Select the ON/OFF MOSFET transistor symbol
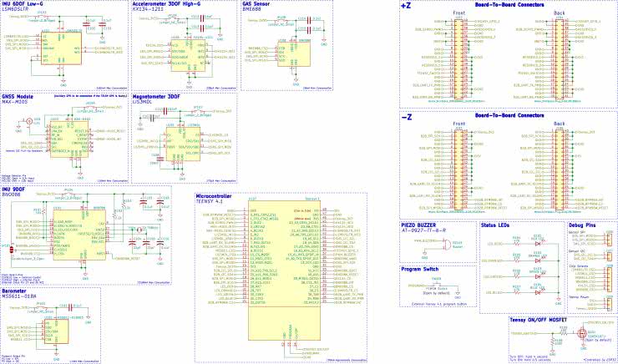This screenshot has height=364, width=618. 584,333
